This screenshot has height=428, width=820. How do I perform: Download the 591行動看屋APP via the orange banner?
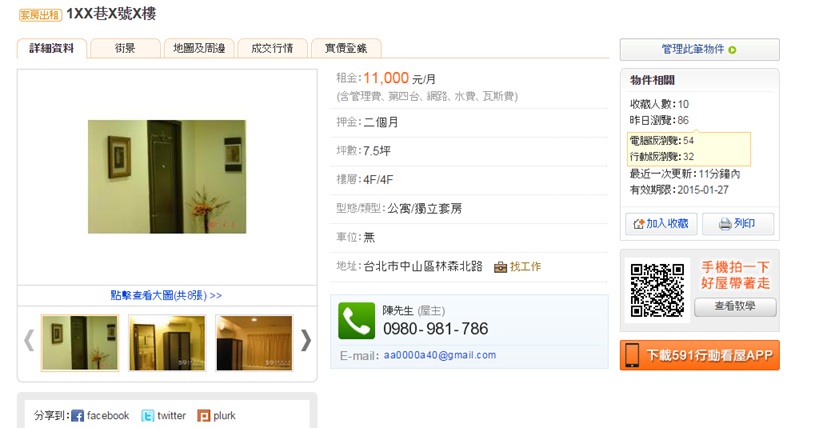(x=700, y=355)
